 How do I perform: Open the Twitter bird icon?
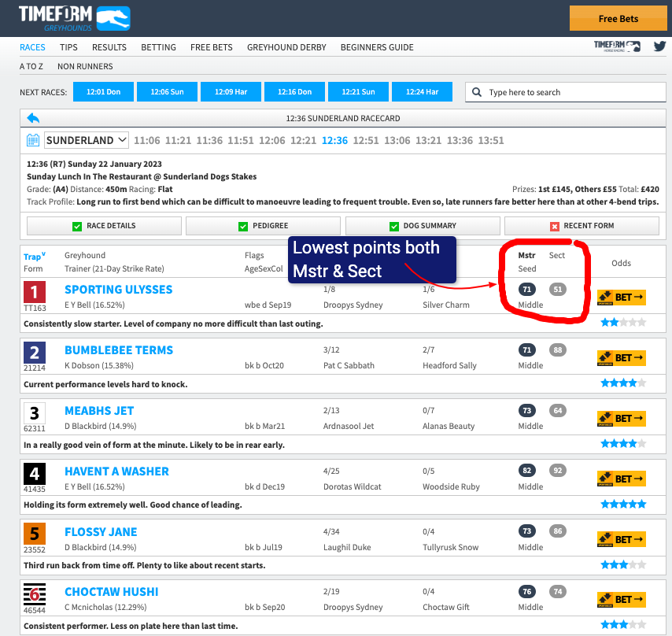click(x=659, y=46)
